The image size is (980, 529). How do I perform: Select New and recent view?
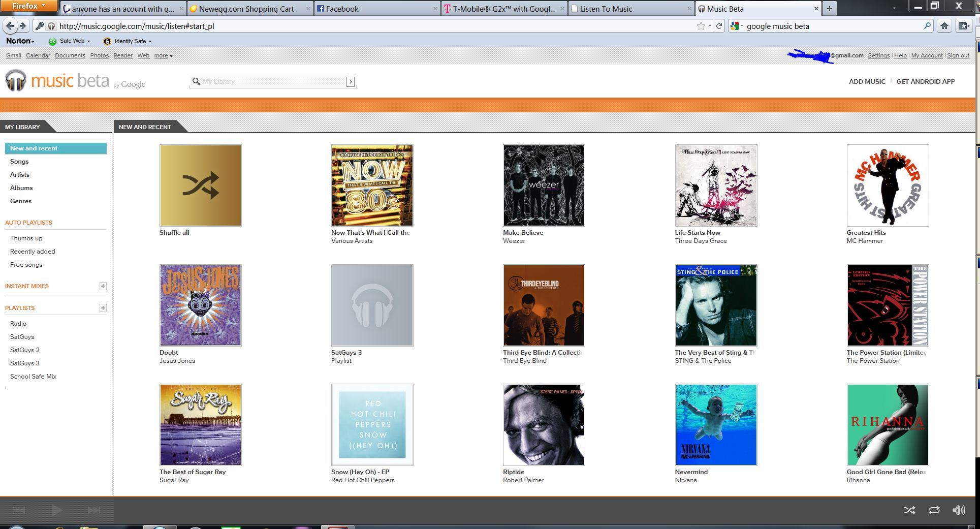tap(56, 148)
